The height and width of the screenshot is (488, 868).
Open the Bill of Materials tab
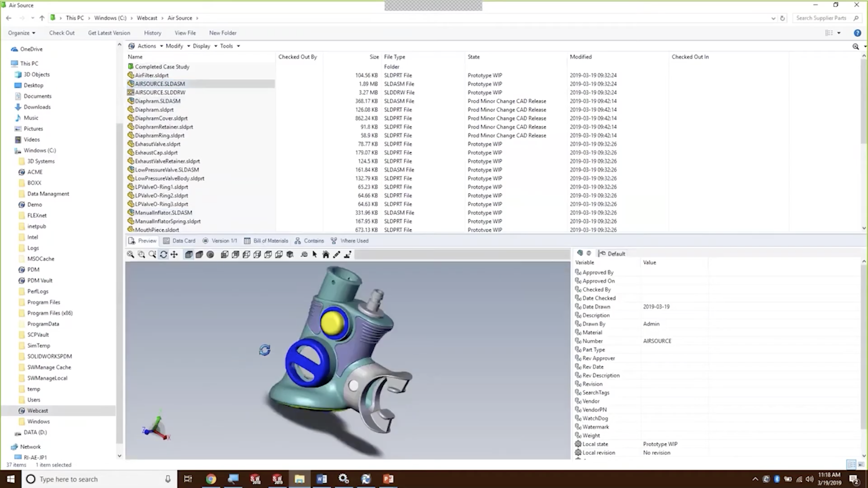click(x=266, y=241)
